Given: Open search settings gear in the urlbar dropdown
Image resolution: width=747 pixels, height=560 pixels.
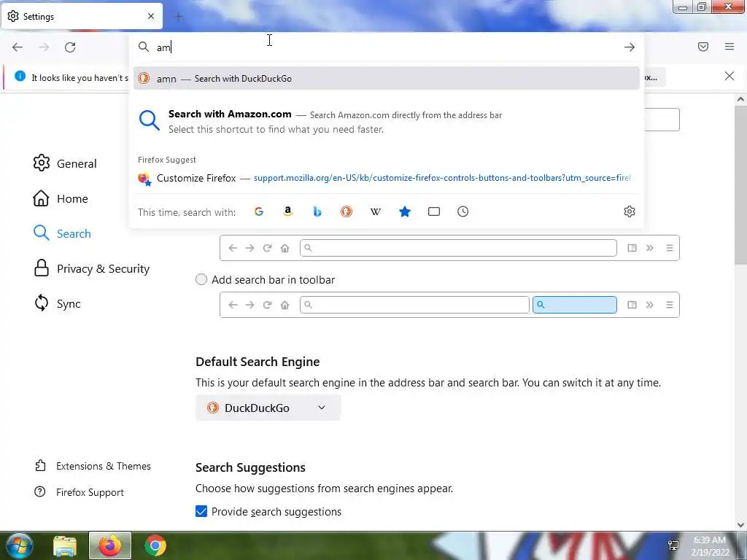Looking at the screenshot, I should click(630, 211).
